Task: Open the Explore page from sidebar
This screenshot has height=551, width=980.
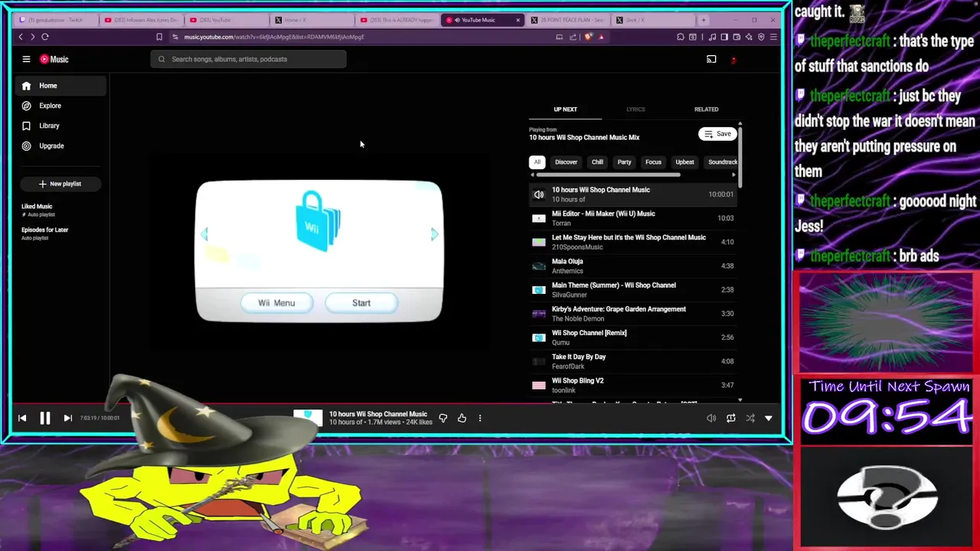Action: [x=62, y=106]
